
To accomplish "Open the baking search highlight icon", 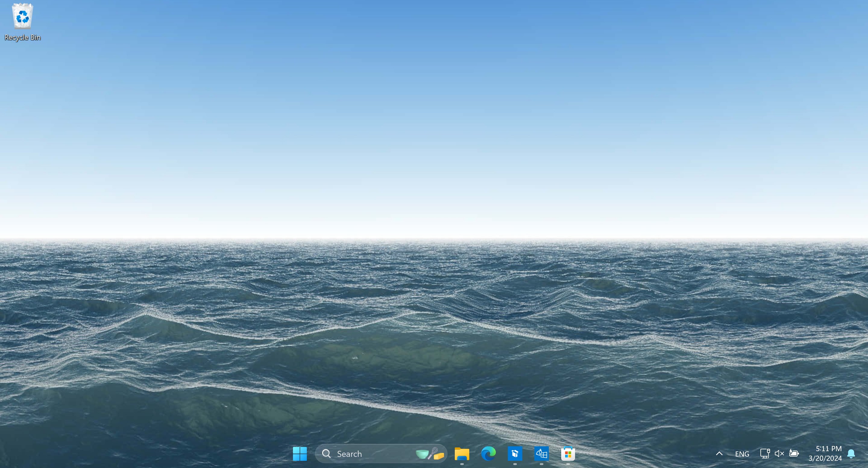I will 429,454.
